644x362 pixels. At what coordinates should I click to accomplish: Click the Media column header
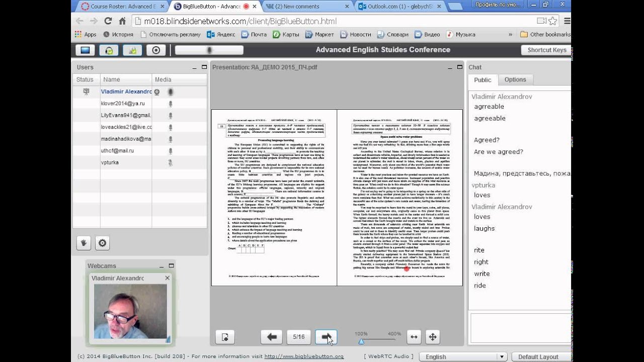tap(179, 79)
